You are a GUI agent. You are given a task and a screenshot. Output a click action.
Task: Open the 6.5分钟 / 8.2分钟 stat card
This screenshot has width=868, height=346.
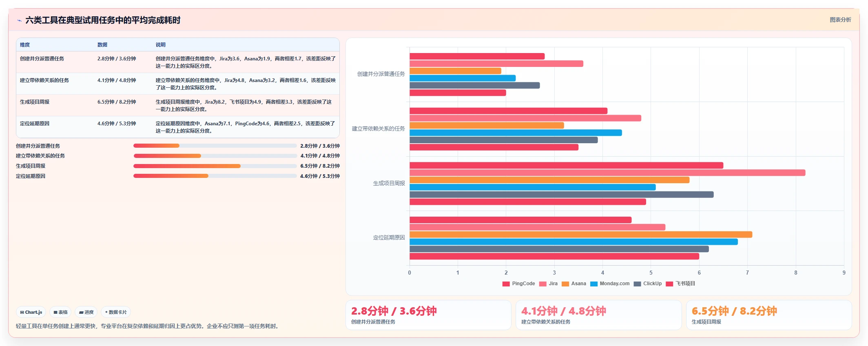point(769,315)
